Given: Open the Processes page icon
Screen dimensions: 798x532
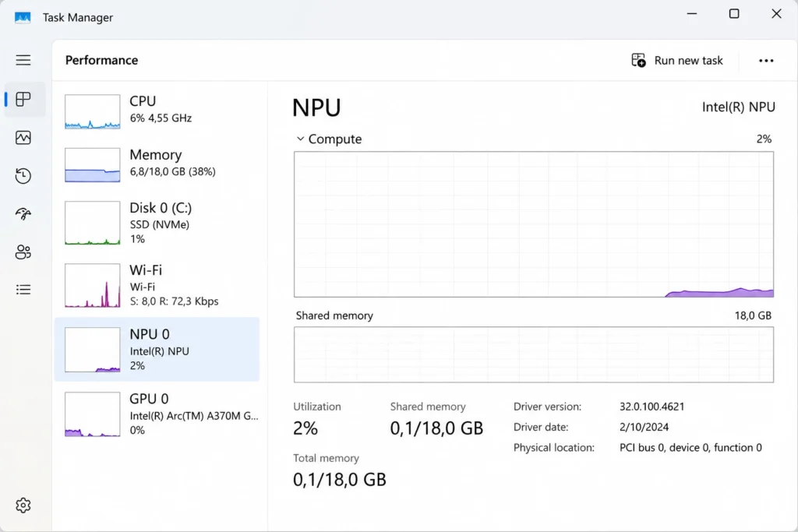Looking at the screenshot, I should pos(23,99).
